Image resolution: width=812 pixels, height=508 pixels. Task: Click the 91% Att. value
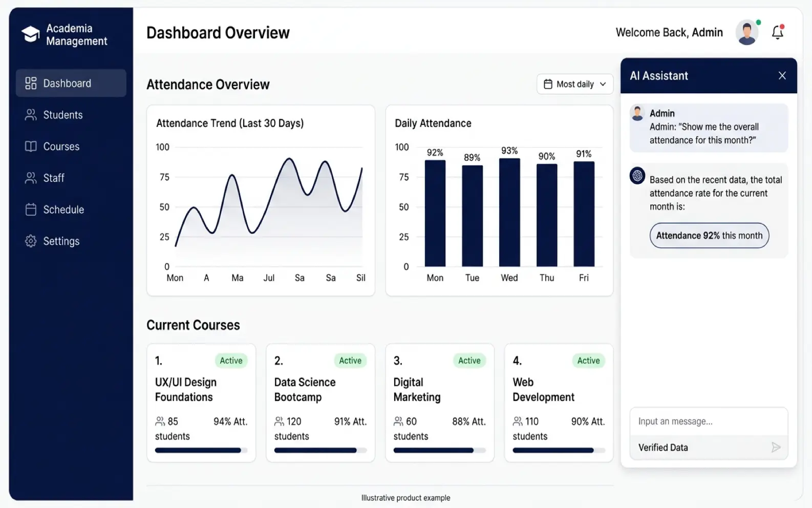click(x=350, y=421)
